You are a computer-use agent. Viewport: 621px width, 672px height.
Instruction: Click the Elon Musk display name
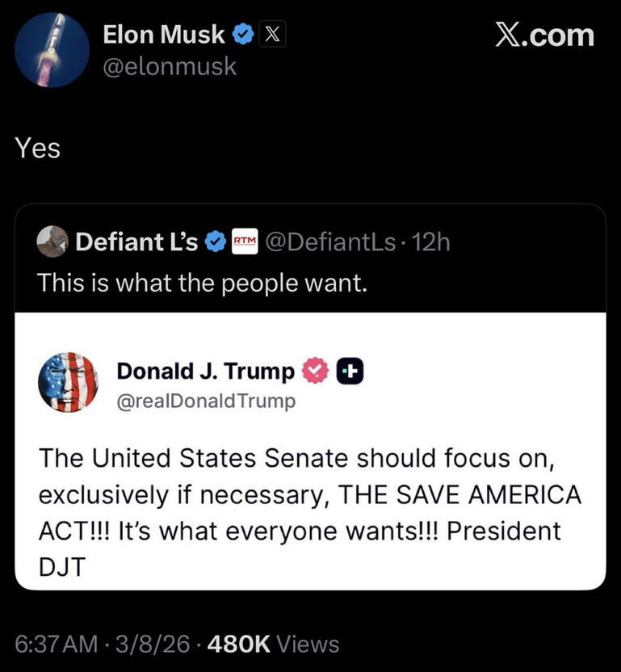coord(164,34)
